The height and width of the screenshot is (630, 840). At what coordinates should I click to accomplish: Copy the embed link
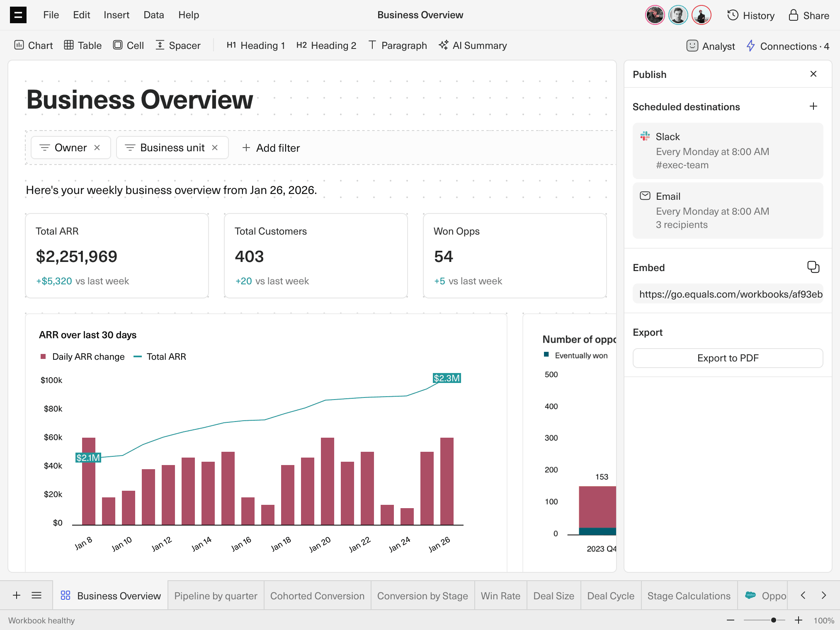tap(813, 267)
